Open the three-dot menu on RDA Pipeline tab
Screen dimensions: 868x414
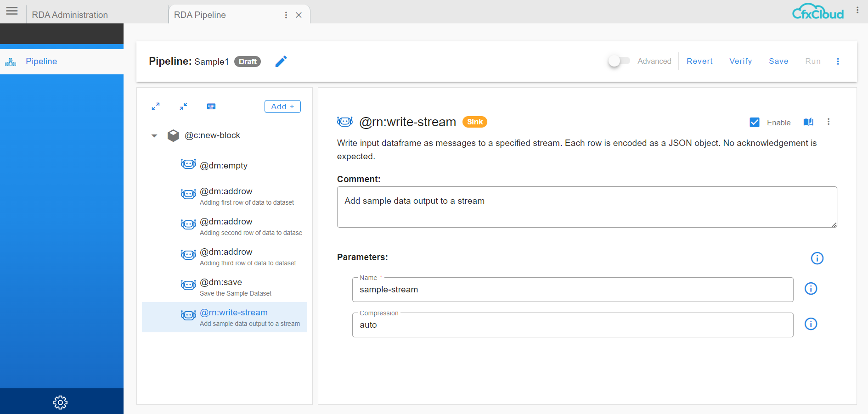286,15
